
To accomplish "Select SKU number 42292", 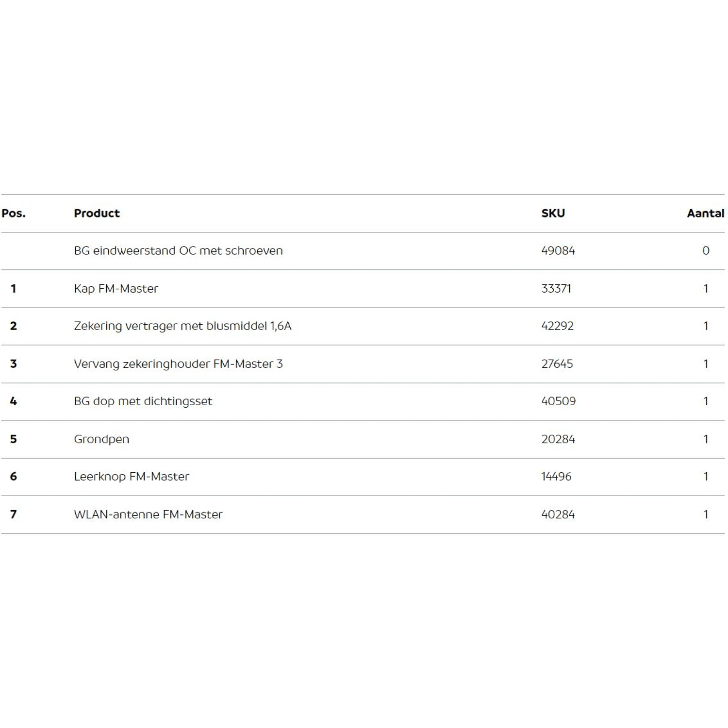I will 557,326.
